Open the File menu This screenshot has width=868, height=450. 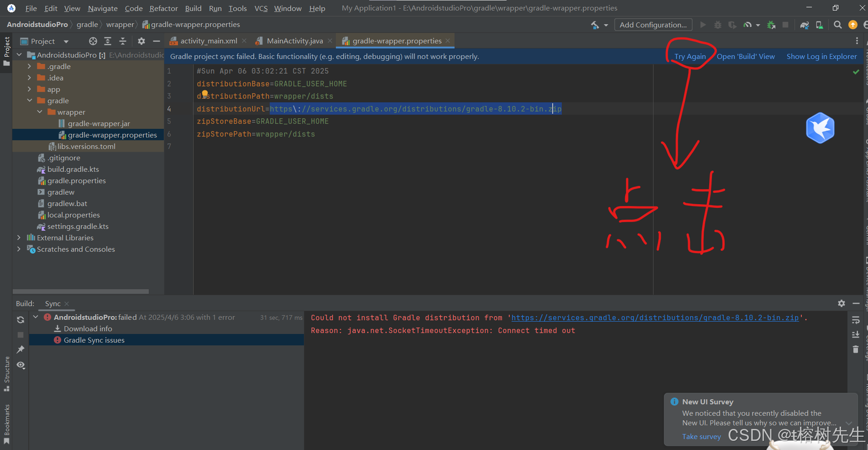point(31,8)
